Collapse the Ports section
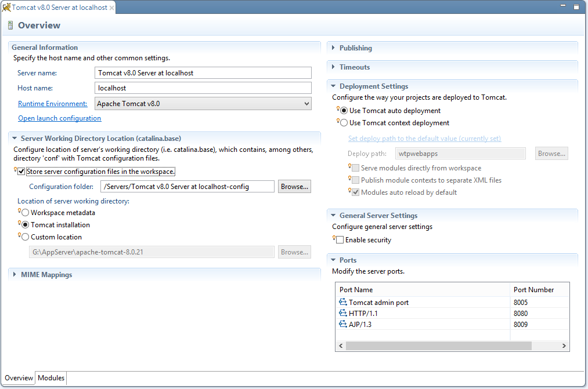This screenshot has height=389, width=588. (x=333, y=260)
